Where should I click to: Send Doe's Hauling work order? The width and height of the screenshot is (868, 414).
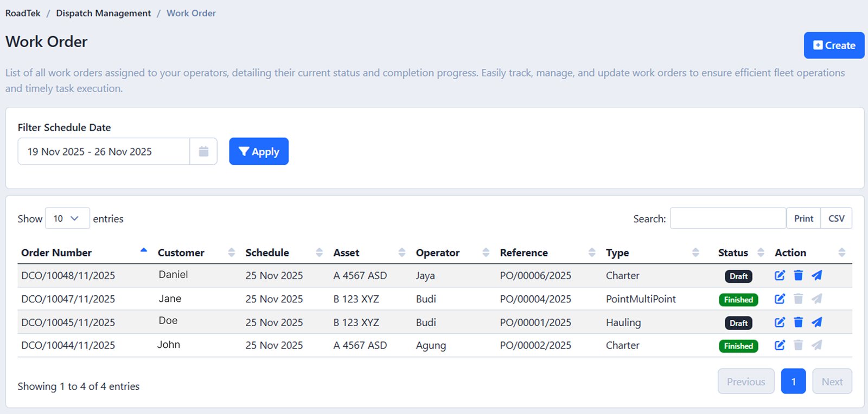[816, 322]
